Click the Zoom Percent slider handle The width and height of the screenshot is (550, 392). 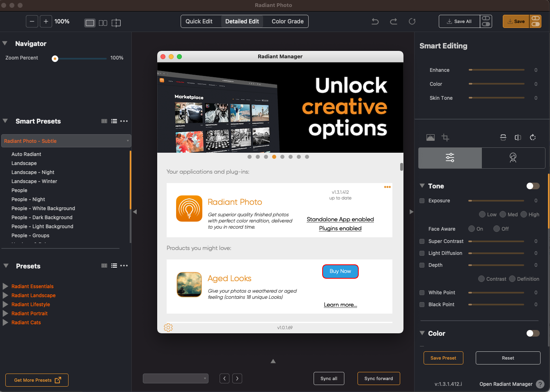pyautogui.click(x=55, y=58)
